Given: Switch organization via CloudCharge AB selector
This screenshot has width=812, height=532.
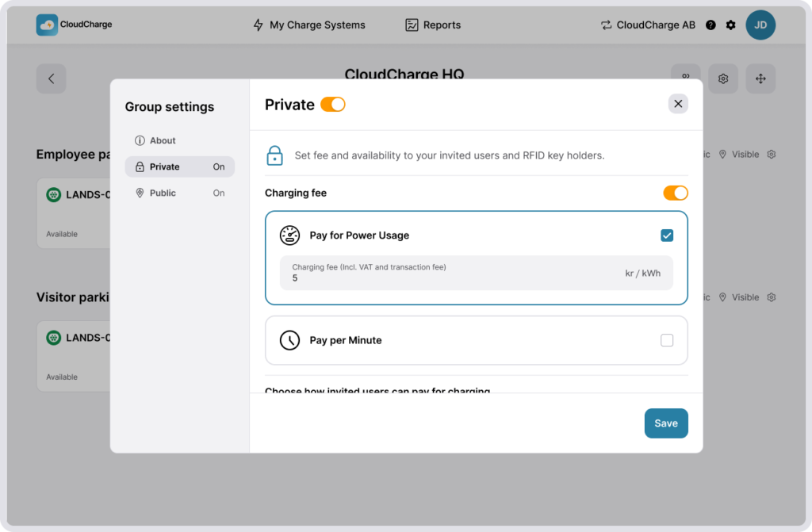Looking at the screenshot, I should point(647,25).
